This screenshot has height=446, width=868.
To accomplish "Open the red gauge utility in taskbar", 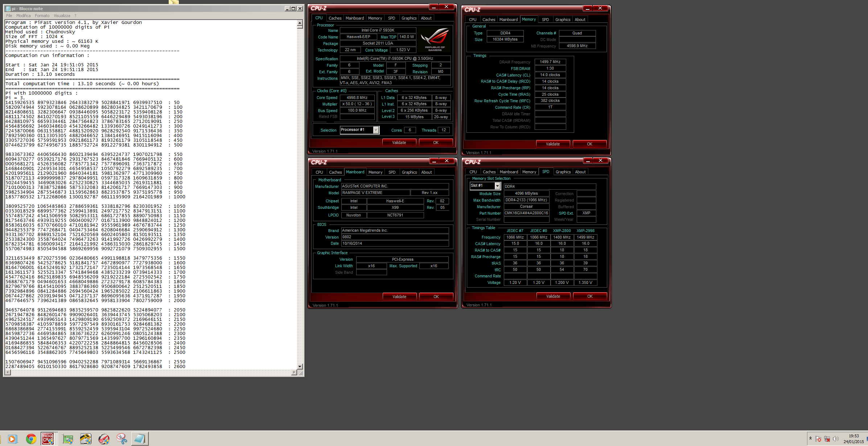I will tap(104, 439).
